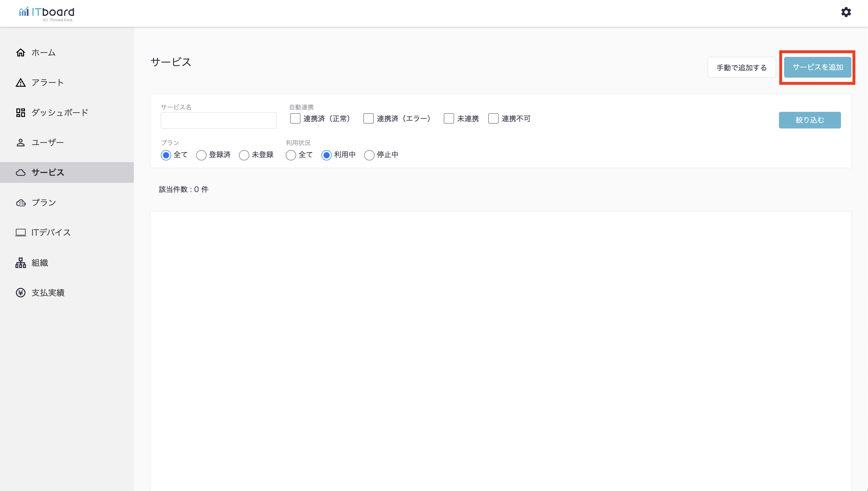Choose 未登録 plan radio option

(x=244, y=155)
